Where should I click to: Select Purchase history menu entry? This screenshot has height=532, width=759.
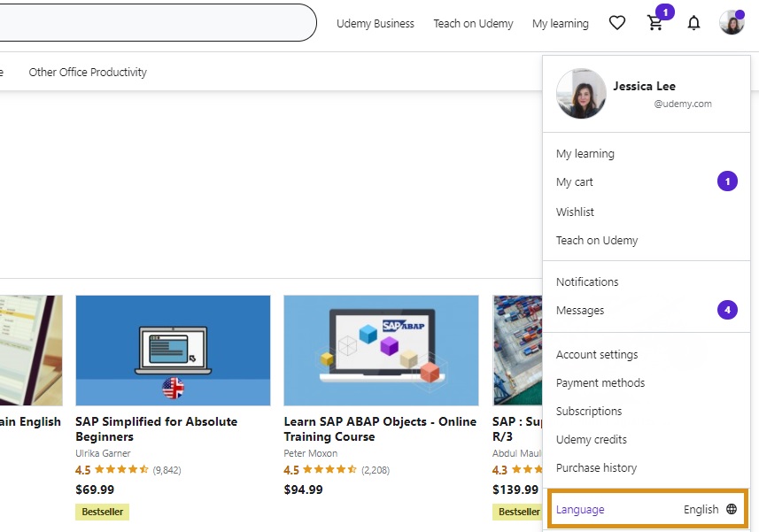click(596, 467)
